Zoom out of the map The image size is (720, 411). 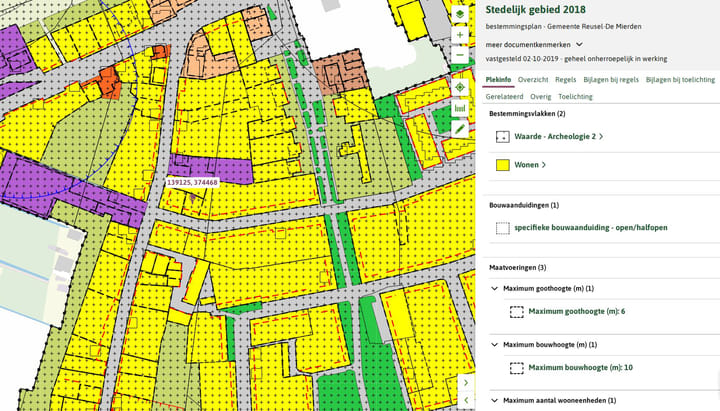tap(459, 55)
